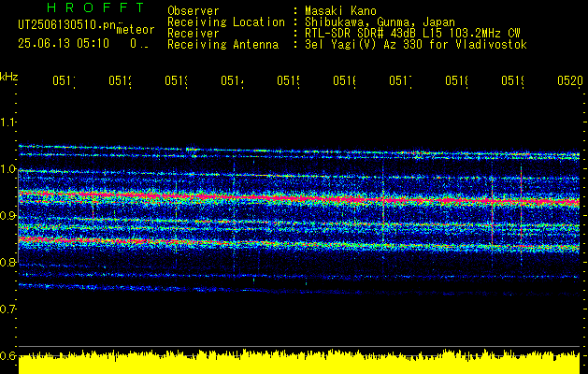The image size is (588, 374).
Task: Click the 0520 time marker
Action: pyautogui.click(x=570, y=80)
